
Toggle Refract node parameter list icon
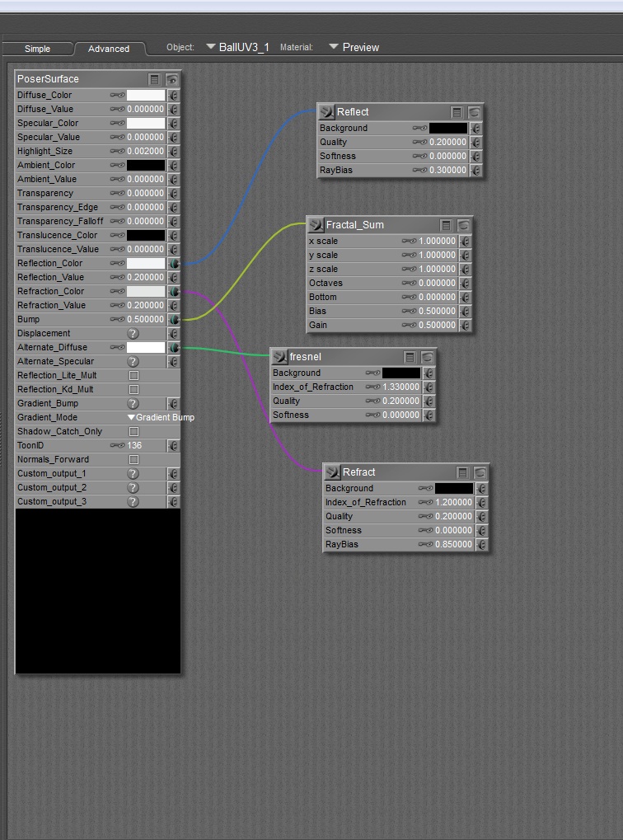click(x=463, y=472)
